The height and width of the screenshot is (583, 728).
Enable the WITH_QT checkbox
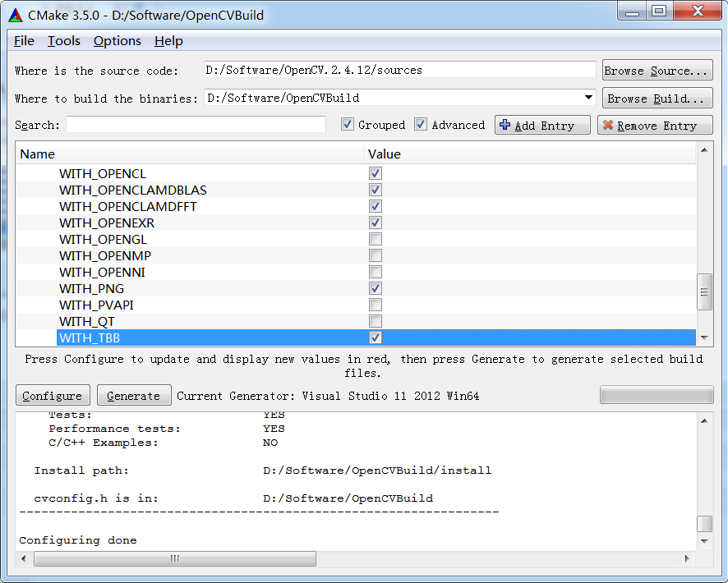[376, 321]
